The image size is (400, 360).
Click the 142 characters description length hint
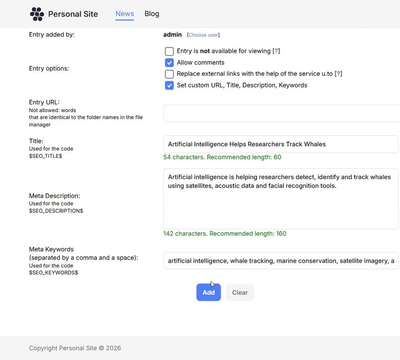(x=225, y=233)
